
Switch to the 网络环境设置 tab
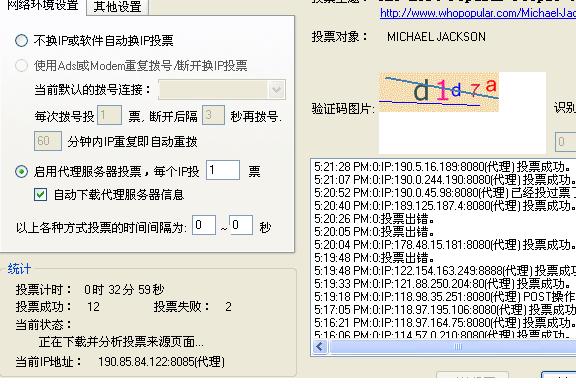point(43,6)
